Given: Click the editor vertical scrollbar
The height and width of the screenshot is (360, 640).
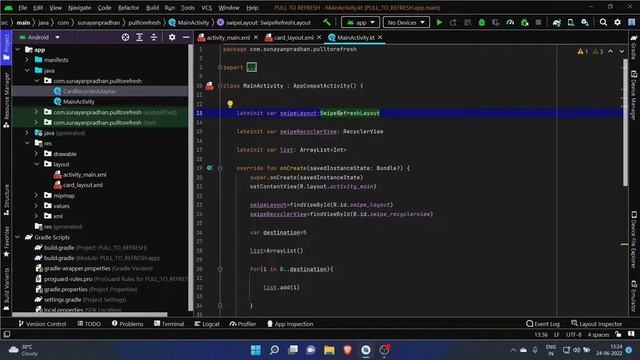Looking at the screenshot, I should pyautogui.click(x=625, y=122).
